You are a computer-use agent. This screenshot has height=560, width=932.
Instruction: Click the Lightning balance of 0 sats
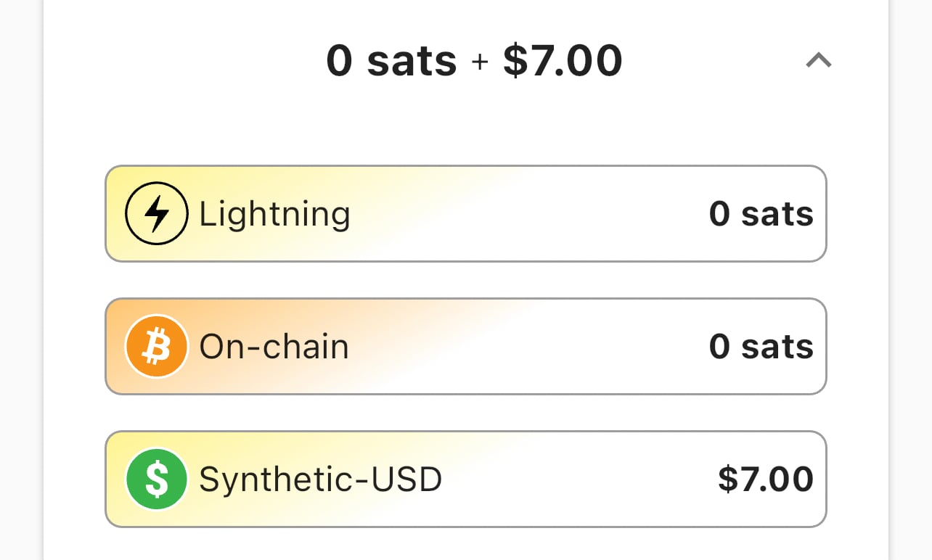pos(761,214)
